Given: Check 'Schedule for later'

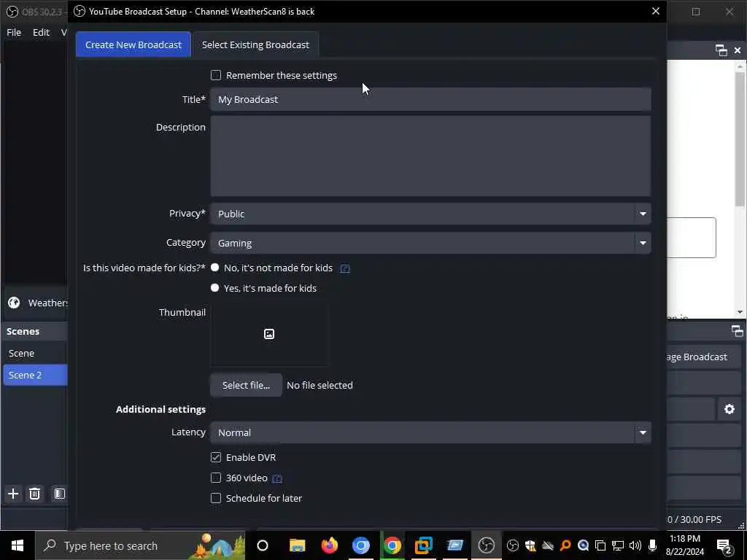Looking at the screenshot, I should click(216, 498).
